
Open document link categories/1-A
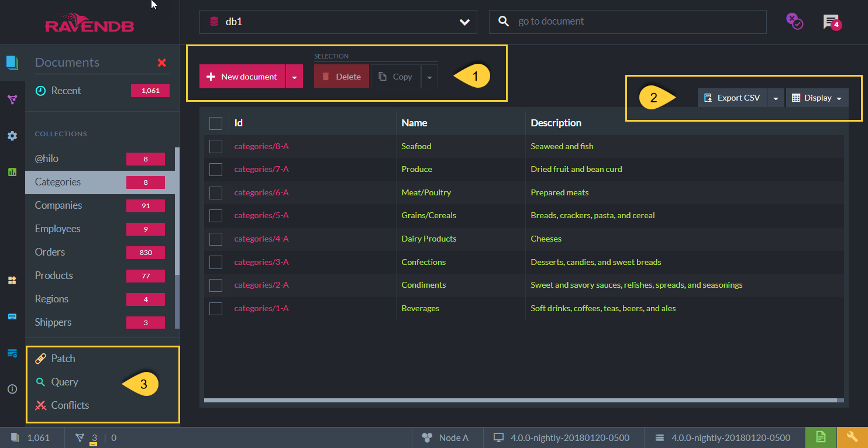[261, 308]
